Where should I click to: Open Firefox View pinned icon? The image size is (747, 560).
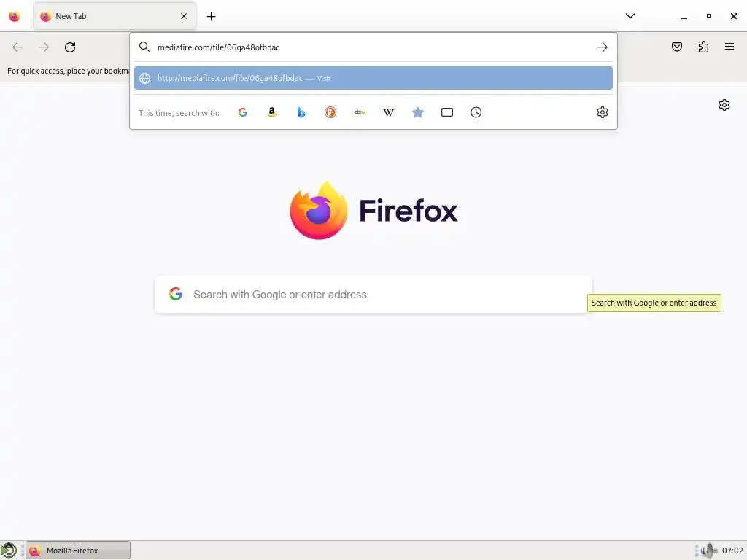point(15,16)
